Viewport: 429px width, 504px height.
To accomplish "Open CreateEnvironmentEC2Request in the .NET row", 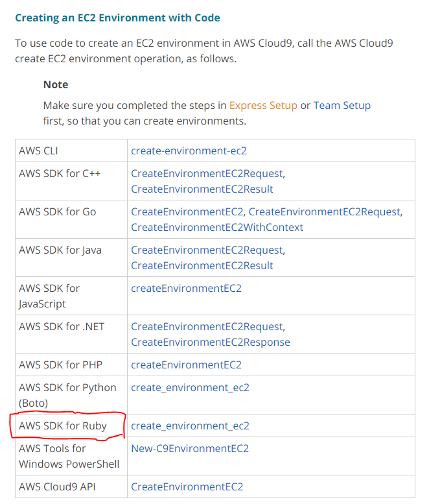I will pyautogui.click(x=208, y=326).
